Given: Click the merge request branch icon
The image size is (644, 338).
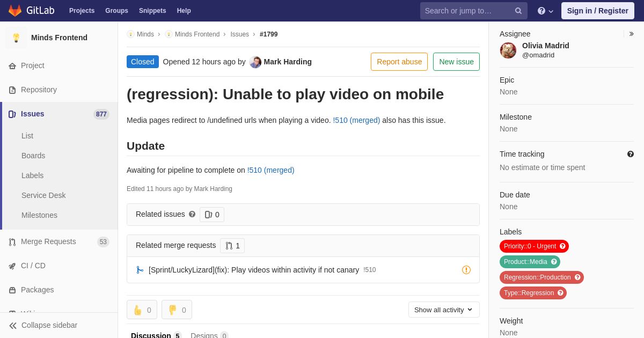Looking at the screenshot, I should (x=140, y=270).
